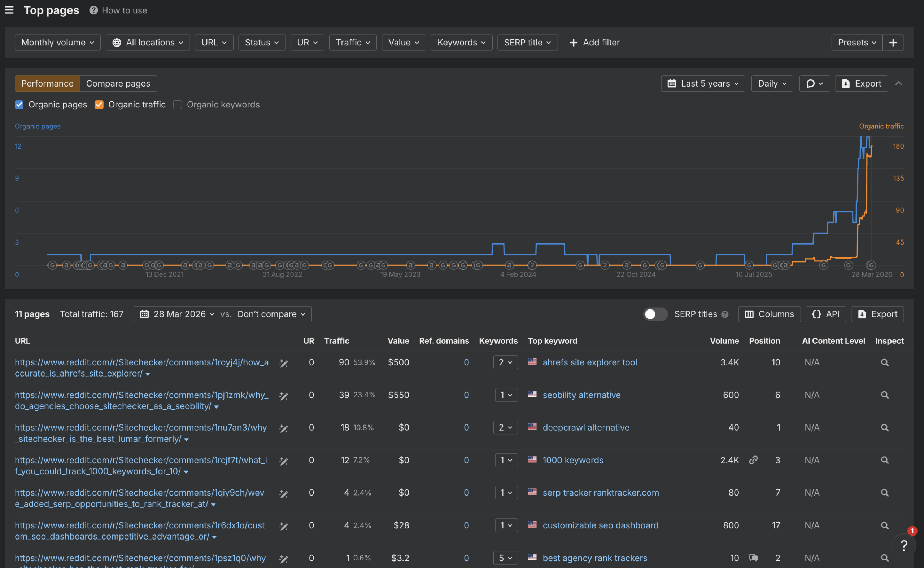
Task: Enable the Organic keywords checkbox
Action: click(x=177, y=105)
